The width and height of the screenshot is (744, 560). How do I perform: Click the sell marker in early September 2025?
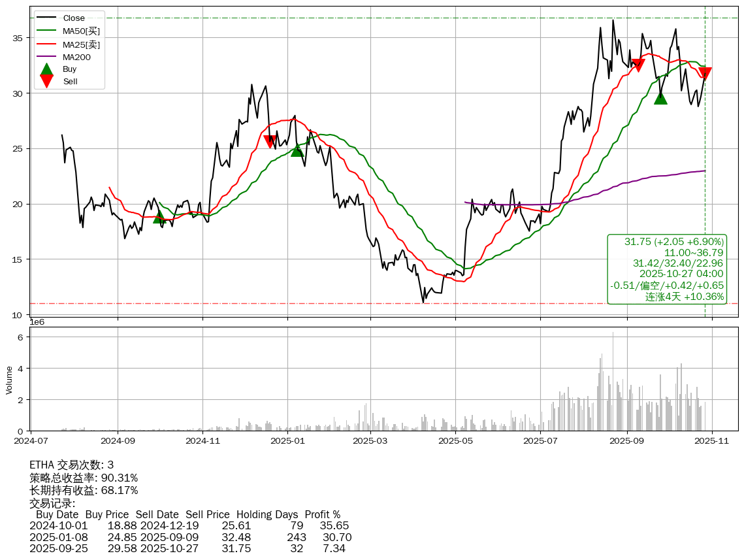point(638,65)
